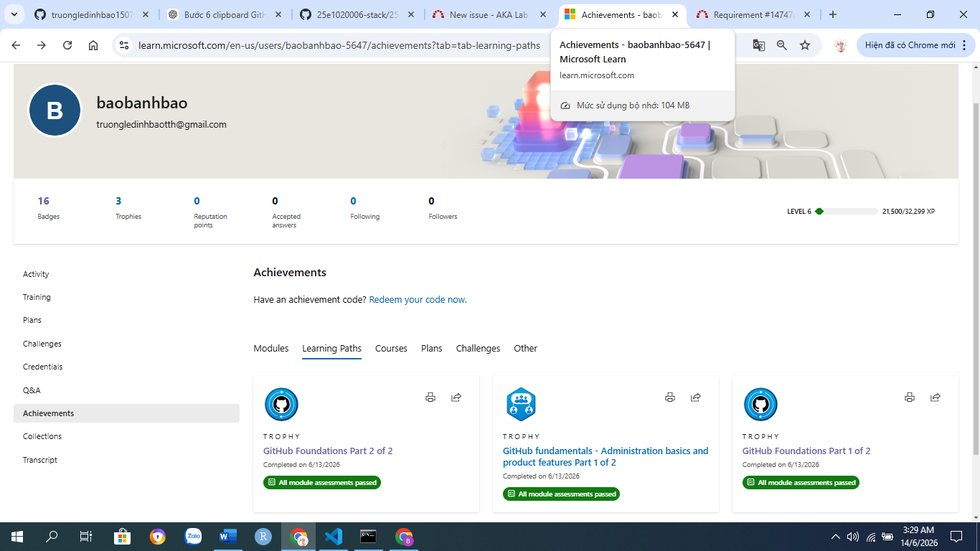Switch to the New issue - AKA Lab tab
The height and width of the screenshot is (551, 980).
[489, 14]
